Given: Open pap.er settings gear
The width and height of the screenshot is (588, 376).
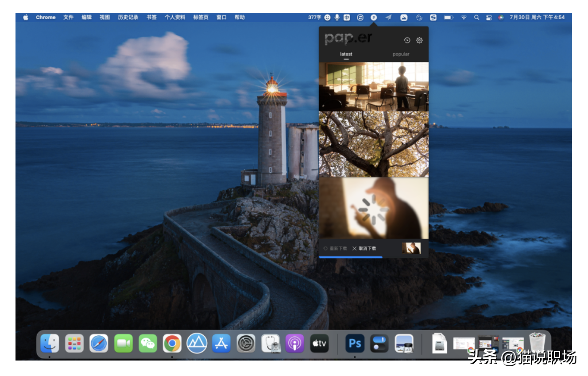Looking at the screenshot, I should click(x=419, y=40).
